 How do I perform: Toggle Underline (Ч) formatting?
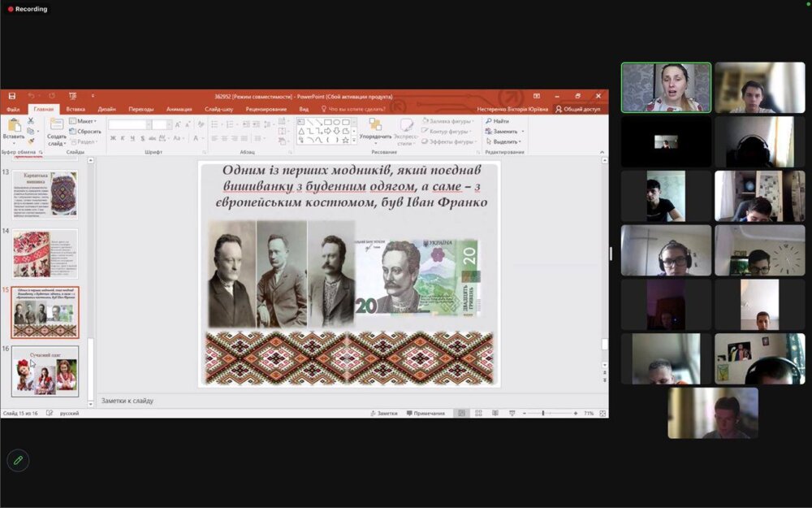[132, 138]
